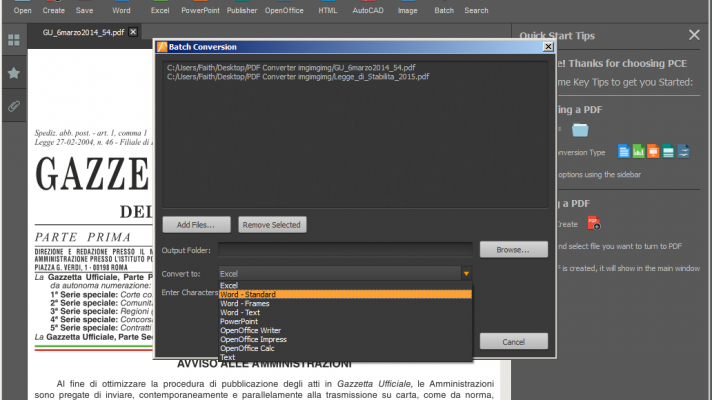Open the bookmarks star sidebar panel
Image resolution: width=712 pixels, height=400 pixels.
coord(14,73)
